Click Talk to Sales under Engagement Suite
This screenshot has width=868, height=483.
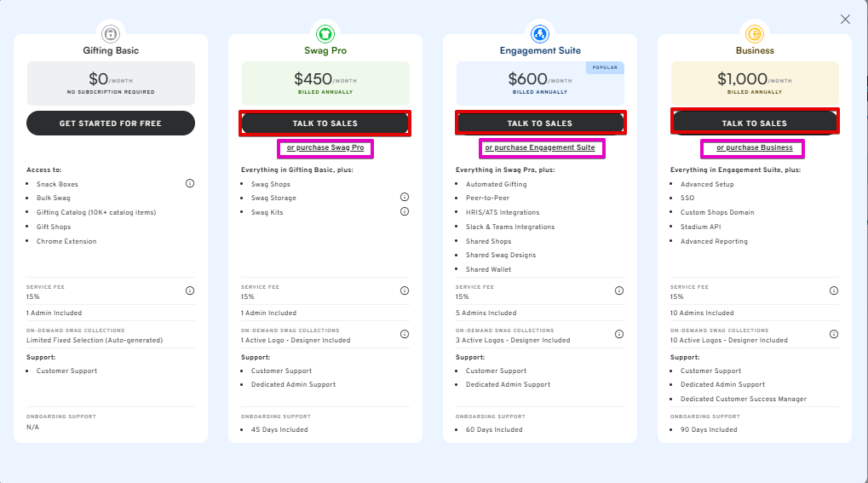tap(540, 123)
